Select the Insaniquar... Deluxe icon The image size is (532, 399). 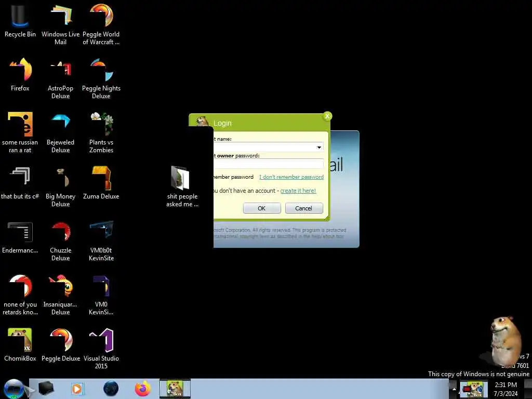coord(60,295)
